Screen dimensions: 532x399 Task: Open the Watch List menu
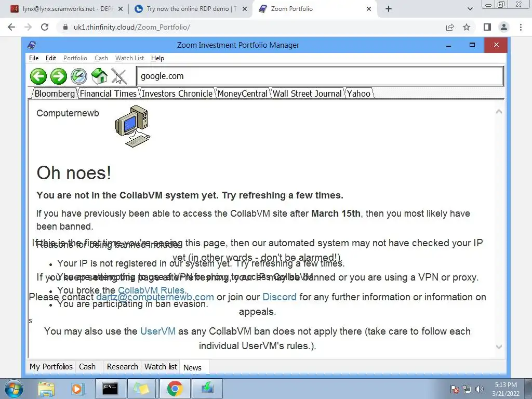(129, 58)
